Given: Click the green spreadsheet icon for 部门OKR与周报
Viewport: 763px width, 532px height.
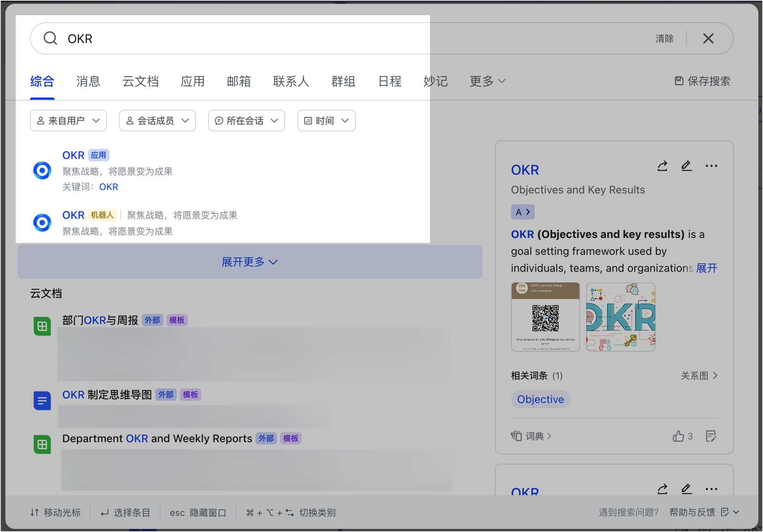Looking at the screenshot, I should (42, 326).
